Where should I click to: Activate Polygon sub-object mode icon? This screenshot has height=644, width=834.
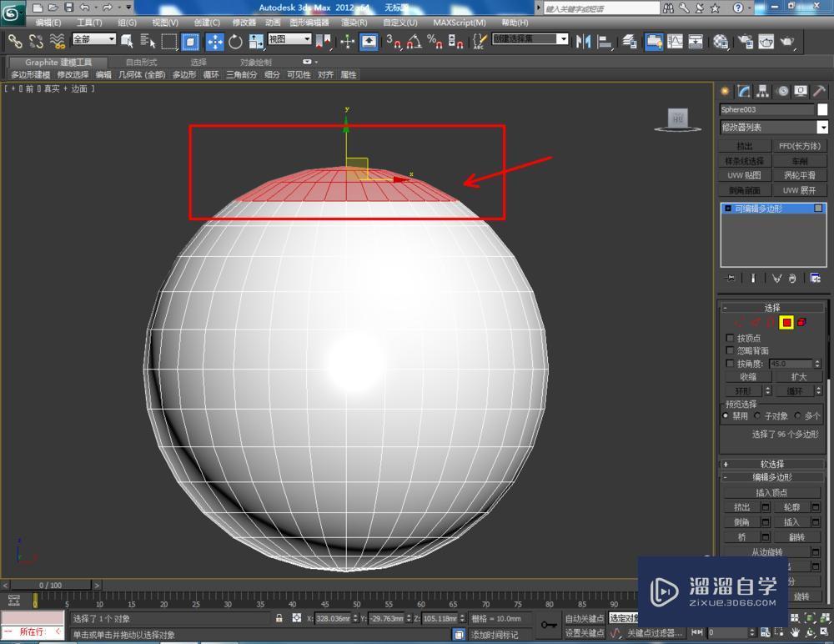pos(786,322)
